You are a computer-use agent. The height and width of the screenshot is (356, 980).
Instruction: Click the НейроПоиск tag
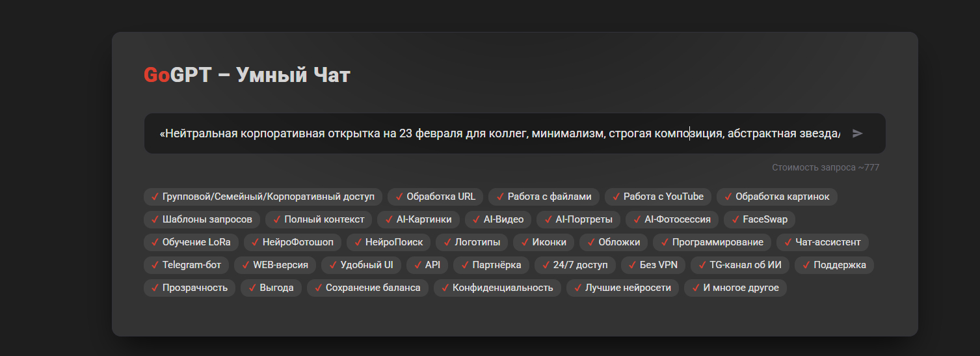[388, 242]
